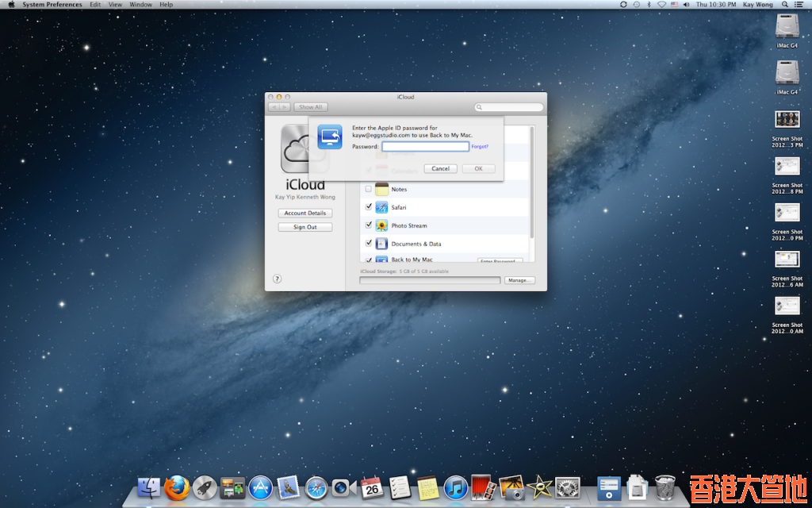Launch iMovie star icon in Dock

click(x=539, y=488)
